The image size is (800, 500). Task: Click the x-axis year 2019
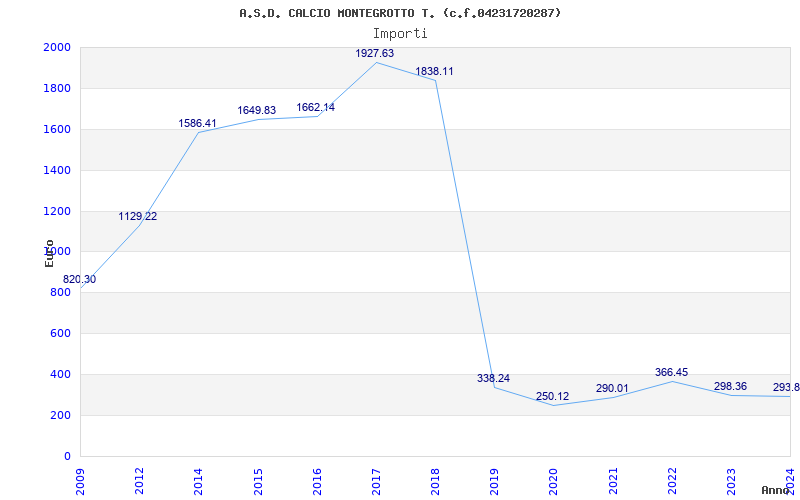coord(494,481)
